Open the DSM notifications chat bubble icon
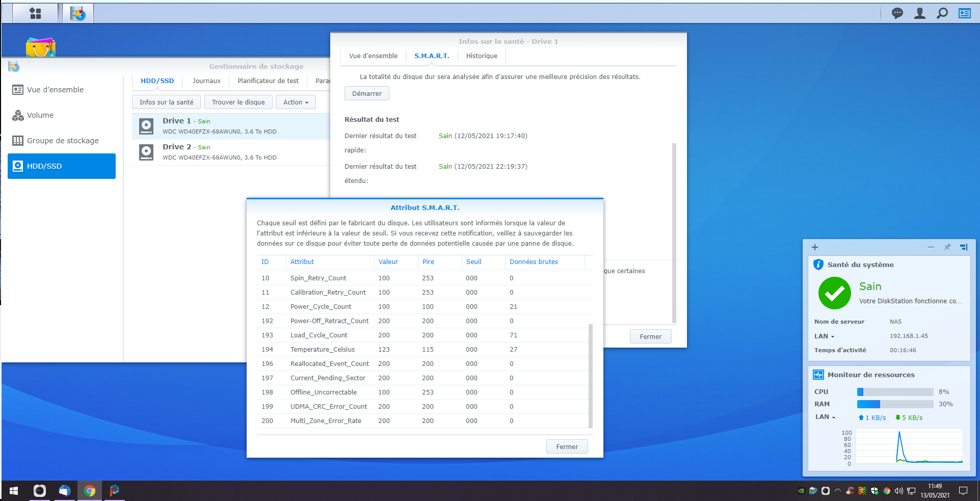Screen dimensions: 980x501 [897, 13]
